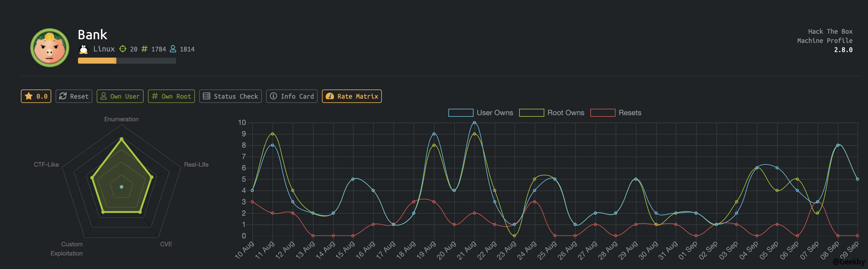Click the 21 Aug User Owns peak point

[475, 123]
